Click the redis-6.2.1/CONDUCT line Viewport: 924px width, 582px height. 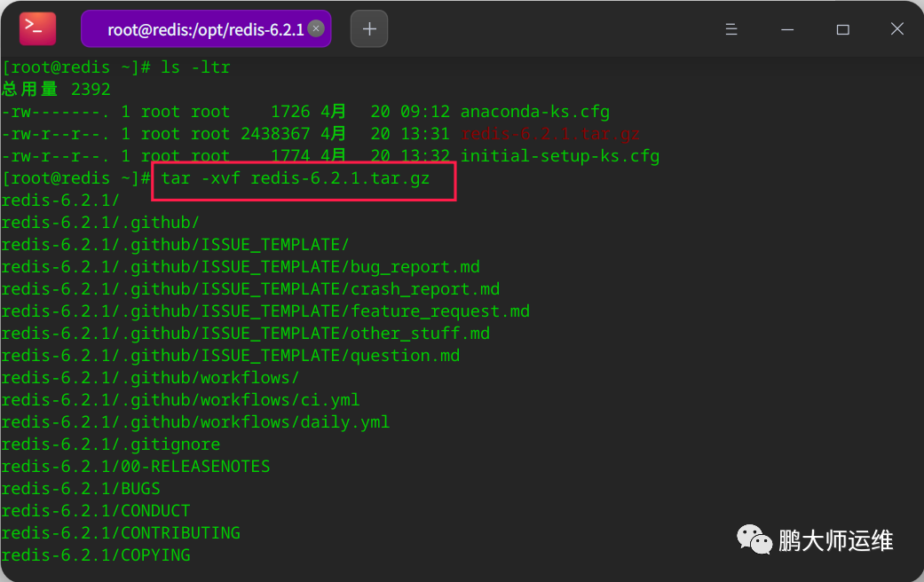(x=96, y=511)
